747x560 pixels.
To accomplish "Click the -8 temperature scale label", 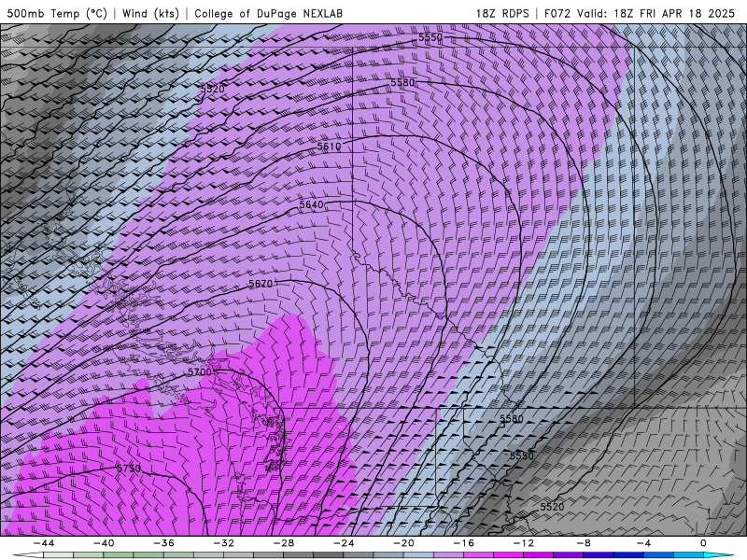I will click(x=584, y=543).
